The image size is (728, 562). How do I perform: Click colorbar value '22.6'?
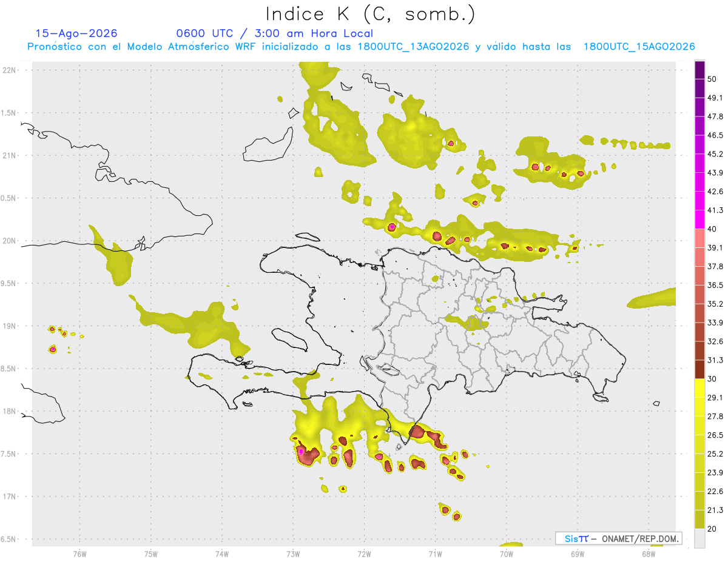coord(715,492)
